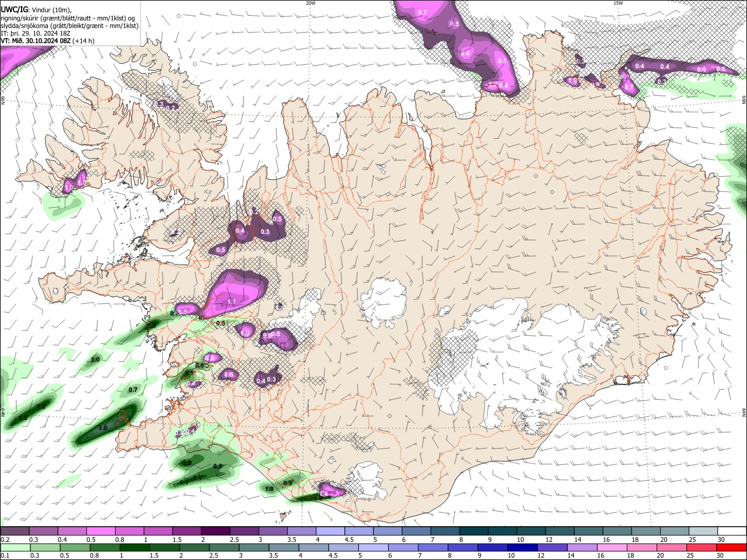
Task: Pick the upper scale dark teal swatch between 8 and 9
Action: 474,531
